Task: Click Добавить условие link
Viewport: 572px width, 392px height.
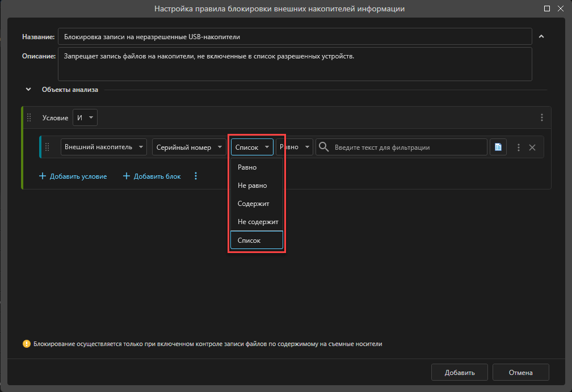Action: (x=73, y=176)
